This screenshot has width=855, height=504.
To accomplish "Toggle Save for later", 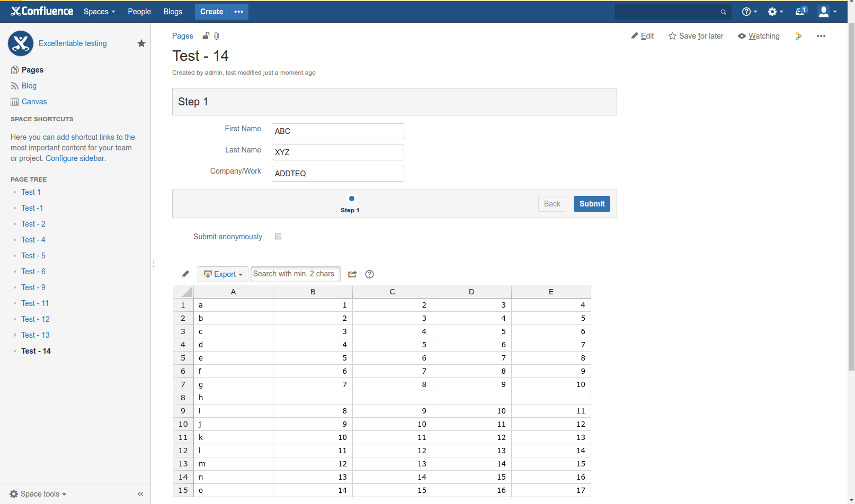I will pyautogui.click(x=696, y=35).
